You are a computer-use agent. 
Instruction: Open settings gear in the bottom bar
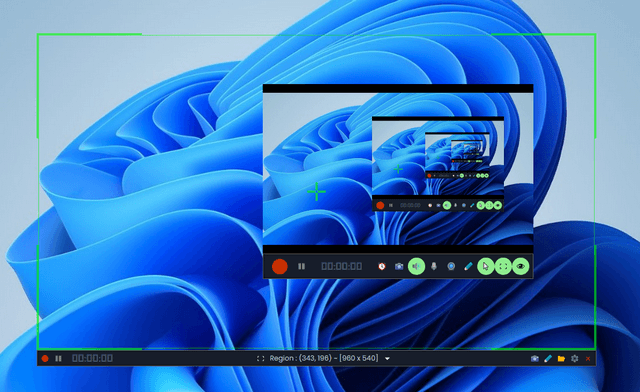[x=575, y=359]
